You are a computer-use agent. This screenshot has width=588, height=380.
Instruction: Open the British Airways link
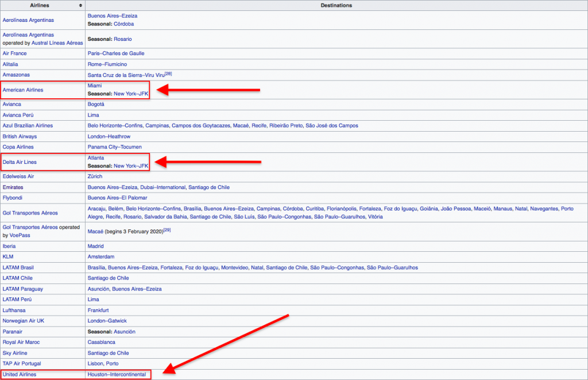20,136
